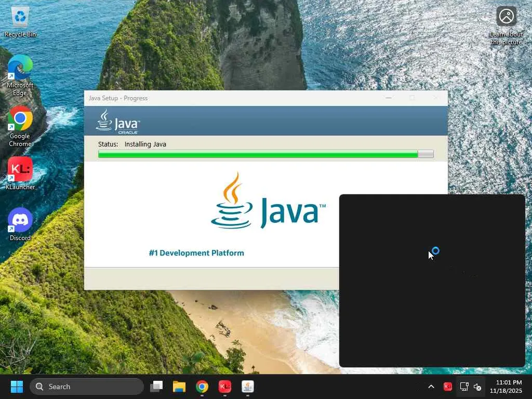532x399 pixels.
Task: Launch Microsoft Edge from desktop
Action: [x=20, y=75]
